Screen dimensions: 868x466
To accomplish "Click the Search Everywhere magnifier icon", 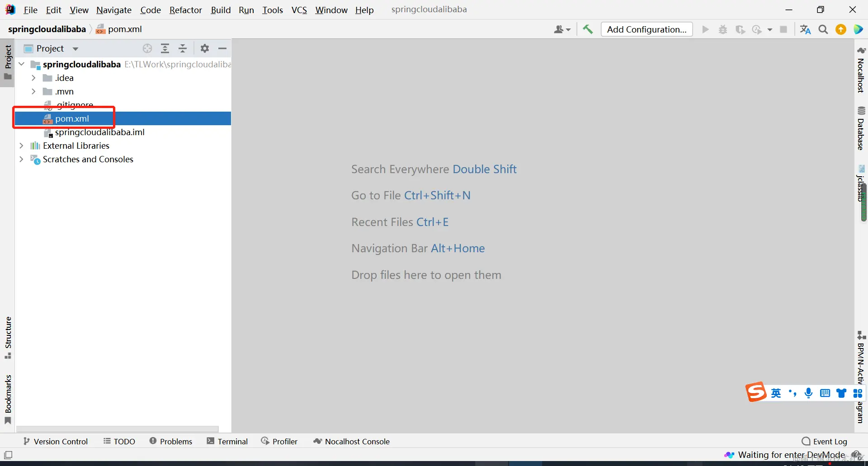I will (823, 29).
